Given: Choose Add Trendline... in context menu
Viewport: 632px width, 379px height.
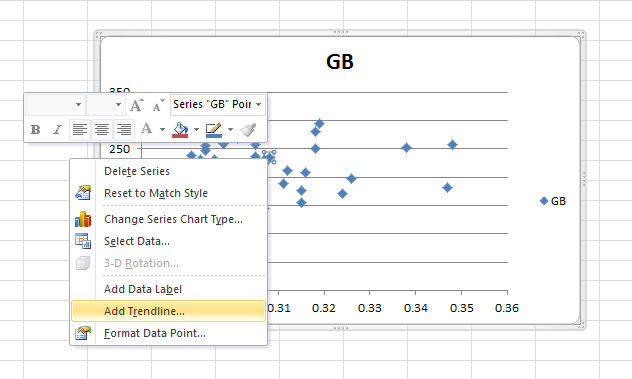Looking at the screenshot, I should point(168,311).
